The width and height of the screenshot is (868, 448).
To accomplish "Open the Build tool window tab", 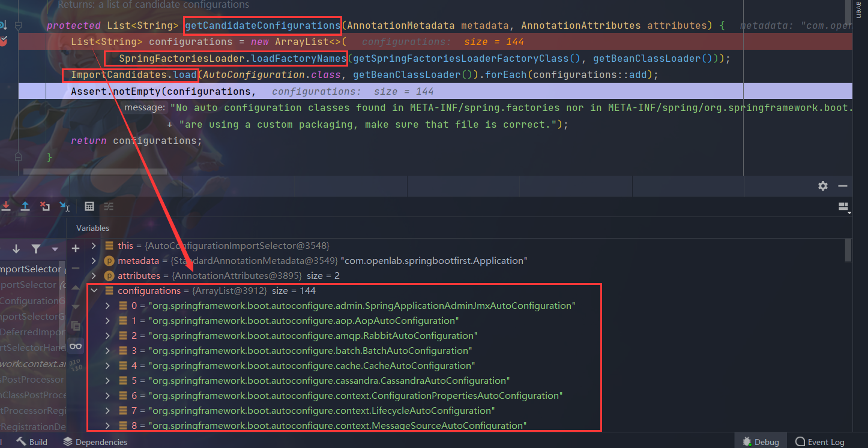I will click(32, 442).
